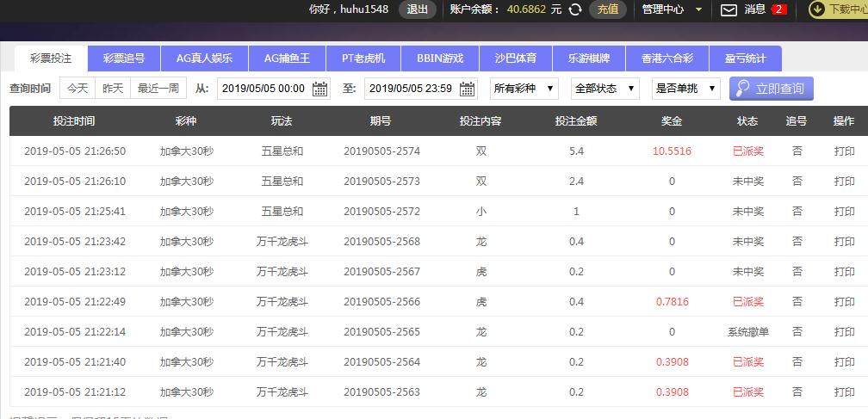Image resolution: width=868 pixels, height=419 pixels.
Task: Click the 状态 column header
Action: click(747, 121)
